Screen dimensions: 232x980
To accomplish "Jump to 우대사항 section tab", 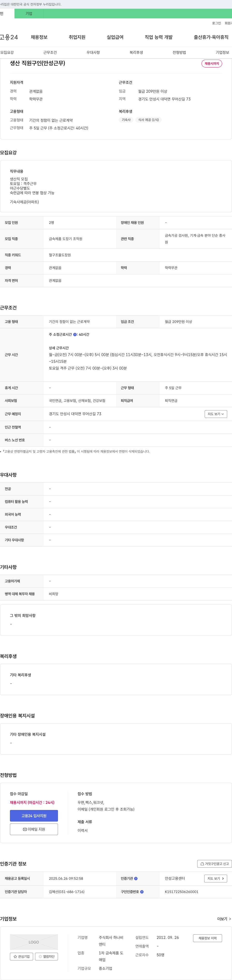I will point(93,52).
